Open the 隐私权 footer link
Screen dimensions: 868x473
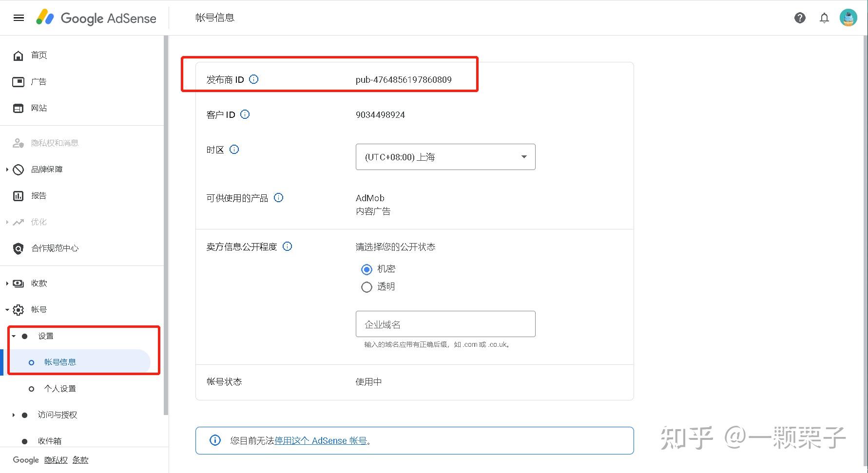(56, 460)
